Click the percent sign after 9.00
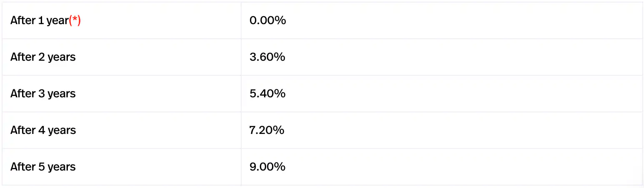This screenshot has width=644, height=188. tap(280, 167)
